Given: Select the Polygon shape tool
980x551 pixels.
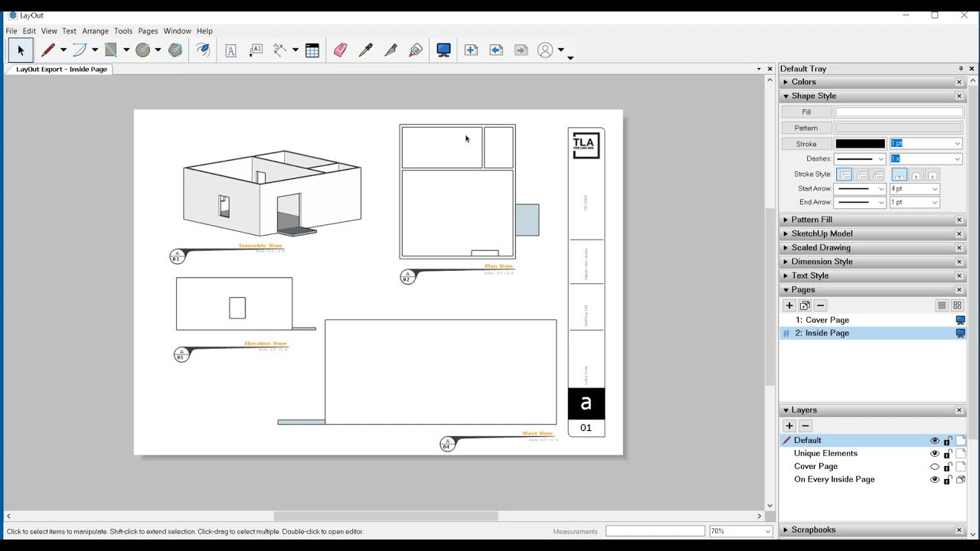Looking at the screenshot, I should coord(175,51).
